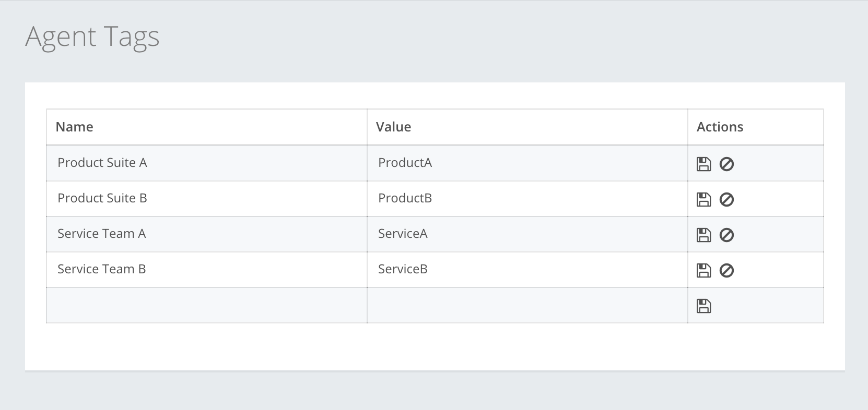Edit the ProductA value field

pyautogui.click(x=527, y=163)
